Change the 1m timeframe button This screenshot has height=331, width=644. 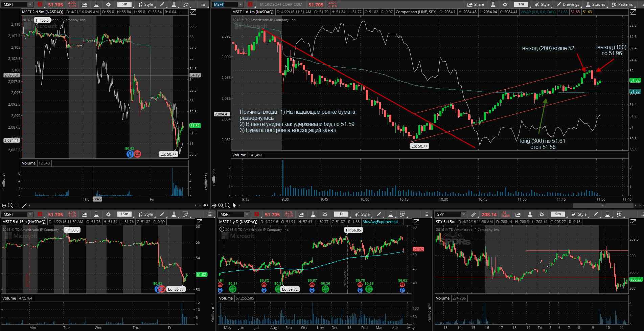click(521, 4)
